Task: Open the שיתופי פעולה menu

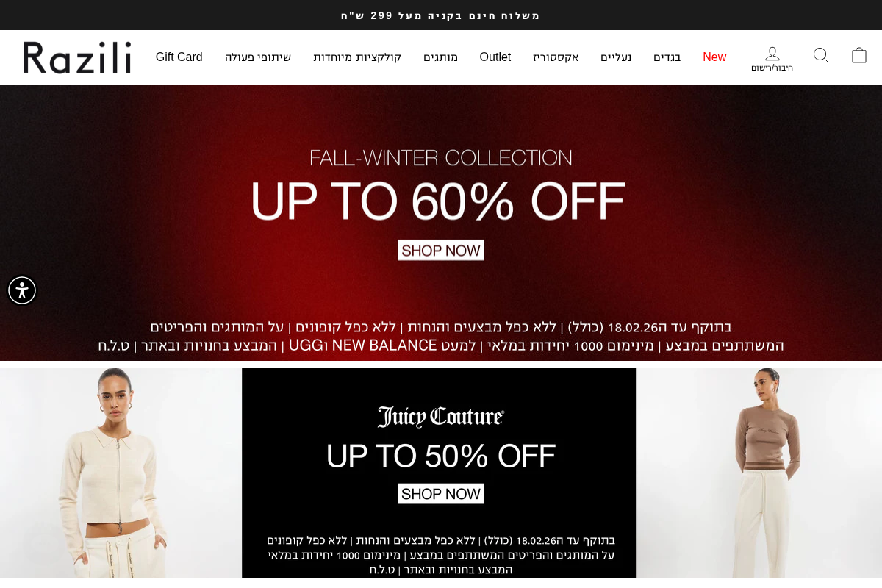Action: [x=258, y=57]
